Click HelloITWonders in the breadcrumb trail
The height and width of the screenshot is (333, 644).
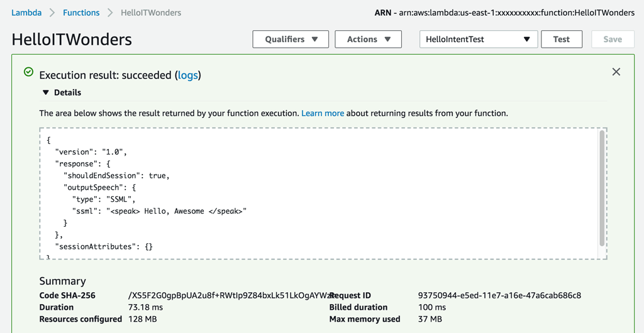(x=151, y=13)
